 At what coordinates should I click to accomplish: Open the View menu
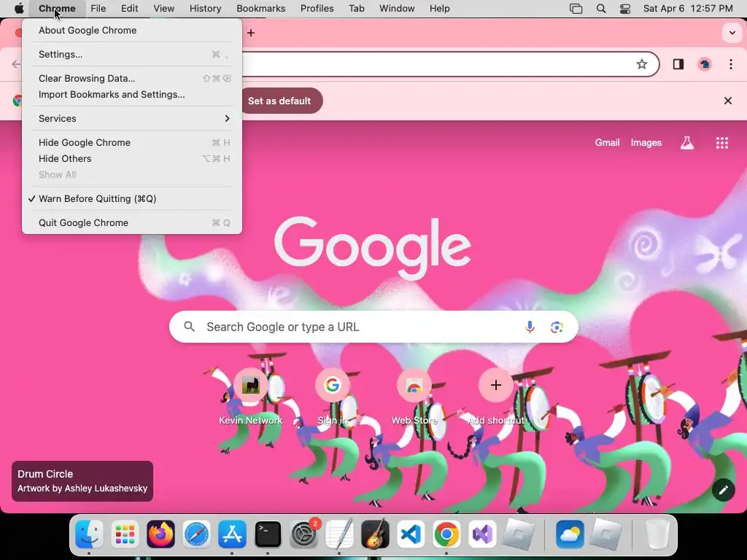163,9
